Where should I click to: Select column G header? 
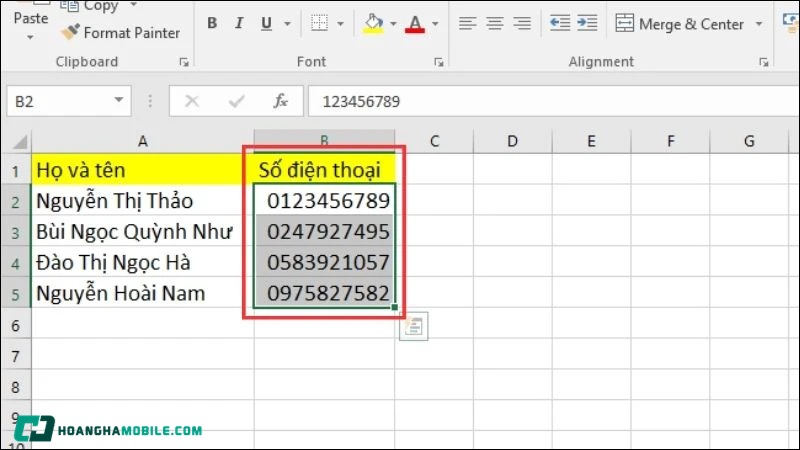749,141
